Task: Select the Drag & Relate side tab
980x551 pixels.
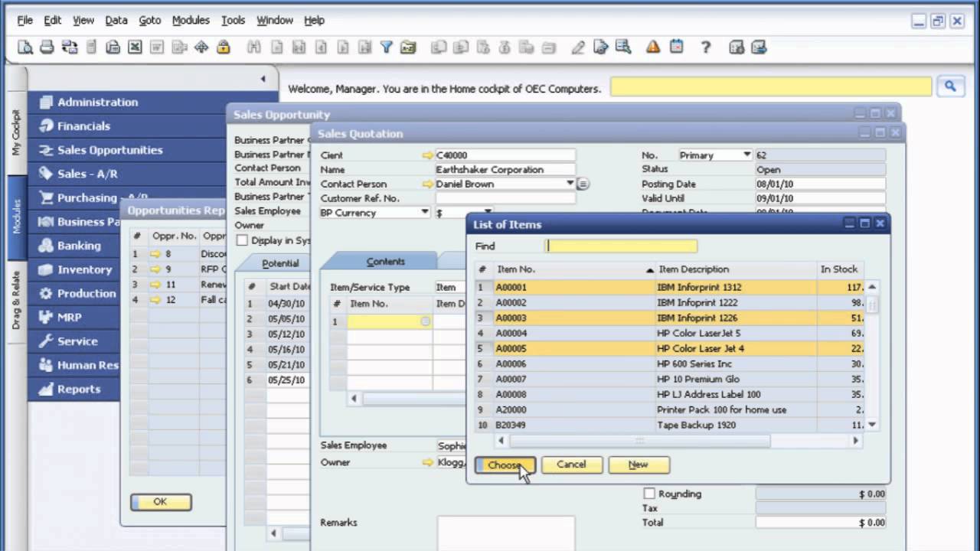Action: [16, 300]
